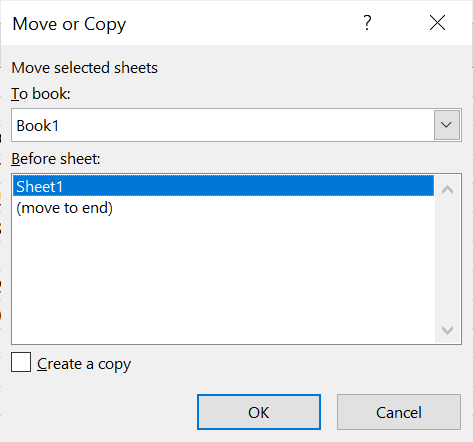Click the Move selected sheets text
The image size is (473, 442).
(84, 68)
